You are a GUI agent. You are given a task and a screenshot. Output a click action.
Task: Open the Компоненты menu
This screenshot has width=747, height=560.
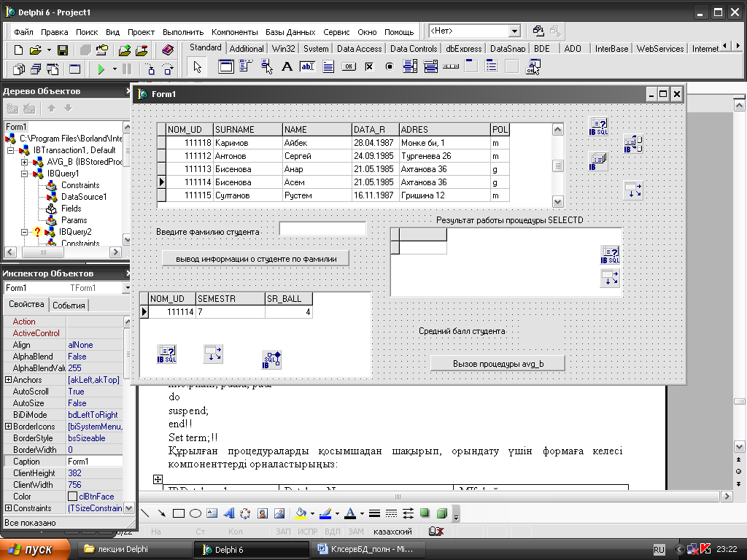coord(234,32)
